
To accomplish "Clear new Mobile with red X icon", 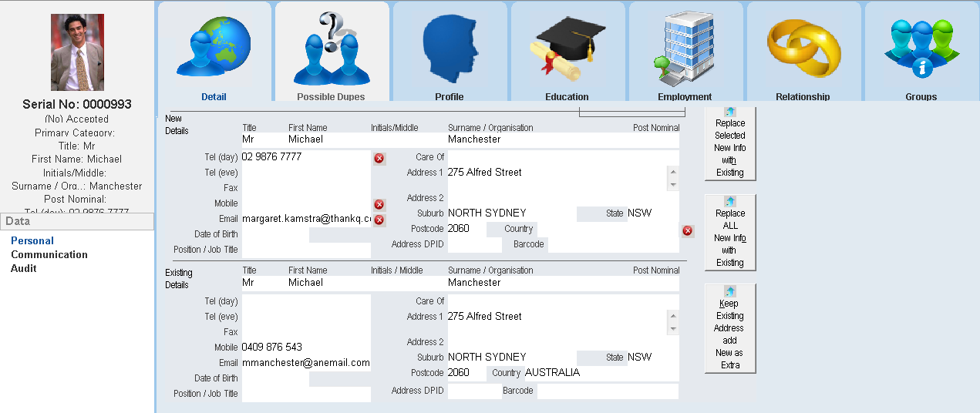I will pos(379,204).
